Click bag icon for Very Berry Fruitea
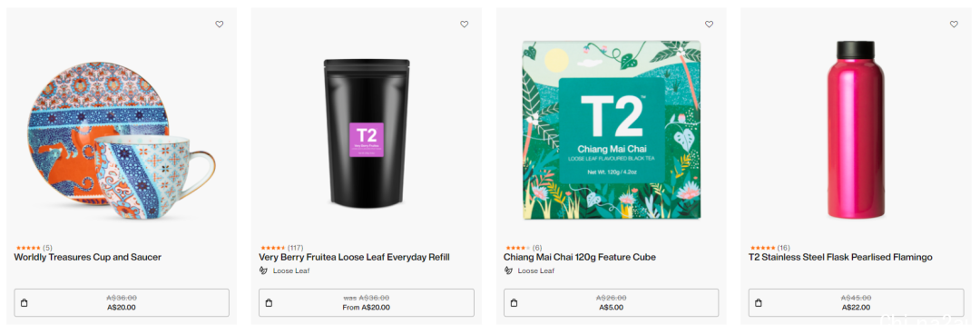 pyautogui.click(x=269, y=303)
